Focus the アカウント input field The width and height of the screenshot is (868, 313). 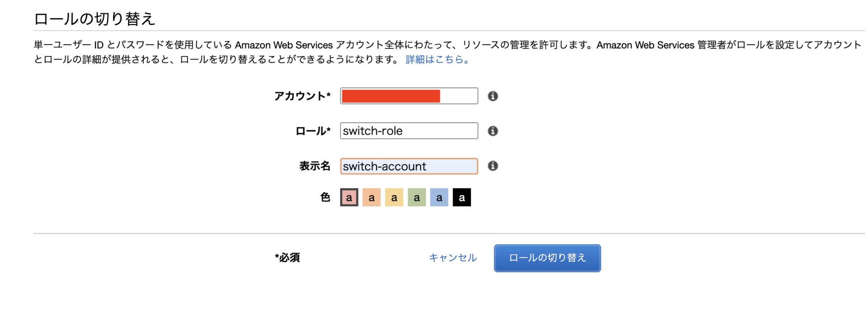(x=409, y=96)
